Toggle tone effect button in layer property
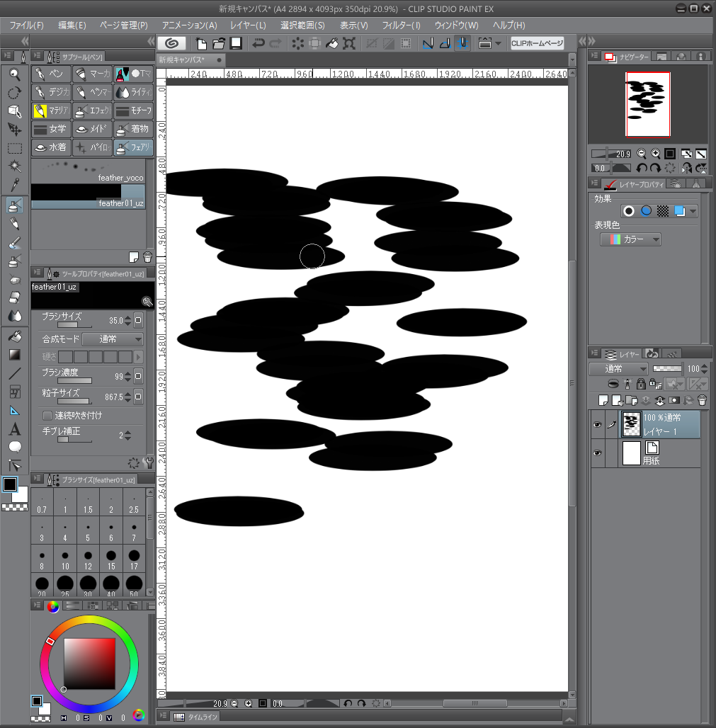The image size is (716, 728). [x=663, y=211]
